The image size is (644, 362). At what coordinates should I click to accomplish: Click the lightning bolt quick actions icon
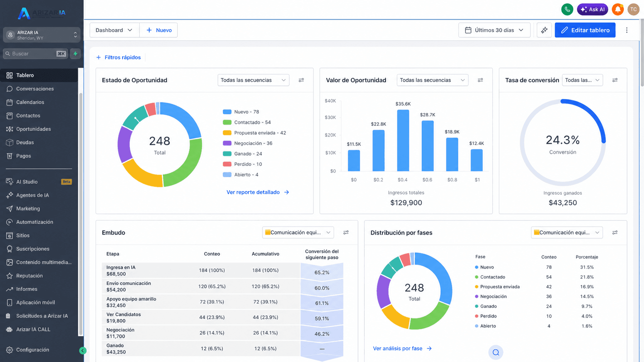(x=75, y=53)
